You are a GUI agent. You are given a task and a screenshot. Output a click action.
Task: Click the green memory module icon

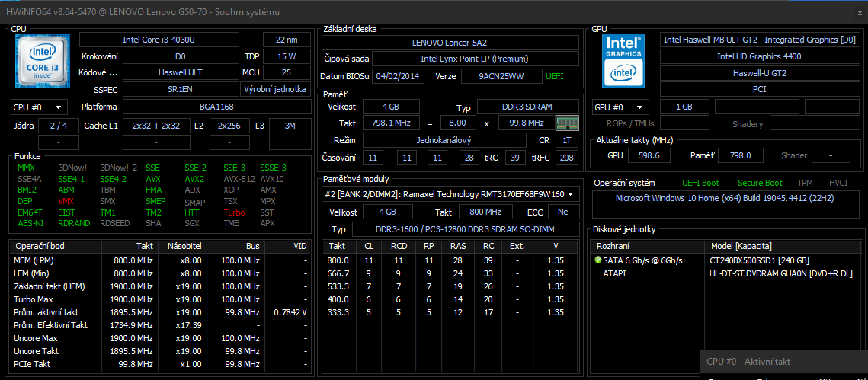[565, 123]
